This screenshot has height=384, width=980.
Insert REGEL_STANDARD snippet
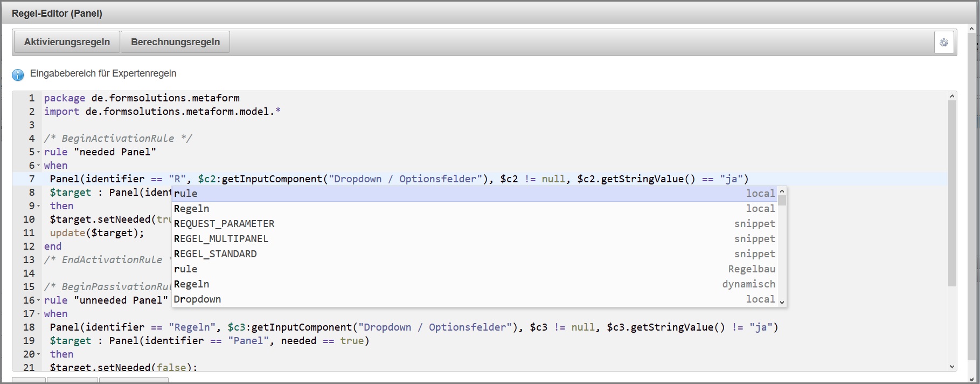(x=475, y=254)
